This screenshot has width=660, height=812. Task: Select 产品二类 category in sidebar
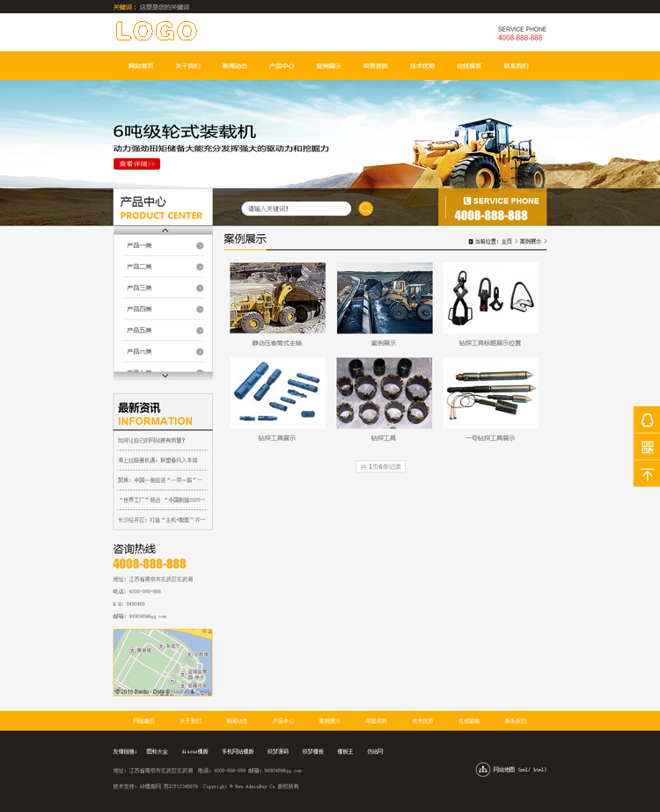pos(139,267)
